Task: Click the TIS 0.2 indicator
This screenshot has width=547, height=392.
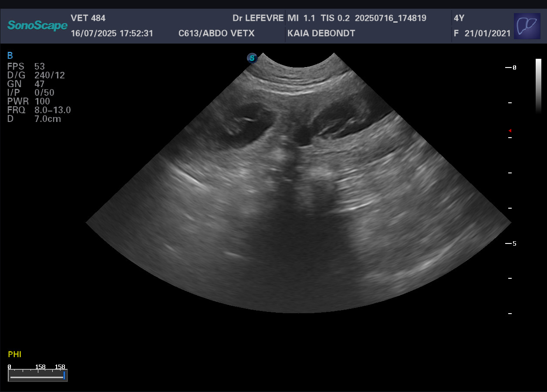Action: pos(335,18)
